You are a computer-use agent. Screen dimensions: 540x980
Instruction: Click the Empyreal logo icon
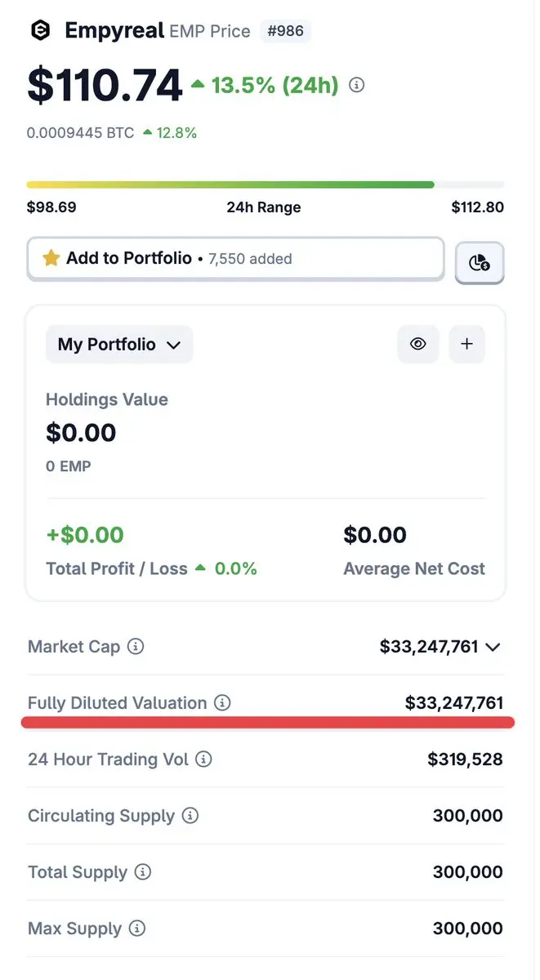pos(40,31)
